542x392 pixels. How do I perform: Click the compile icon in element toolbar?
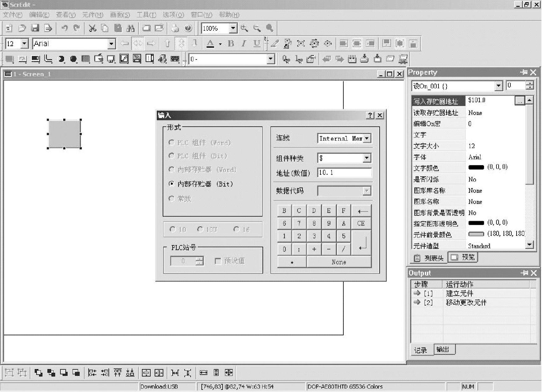click(x=352, y=59)
